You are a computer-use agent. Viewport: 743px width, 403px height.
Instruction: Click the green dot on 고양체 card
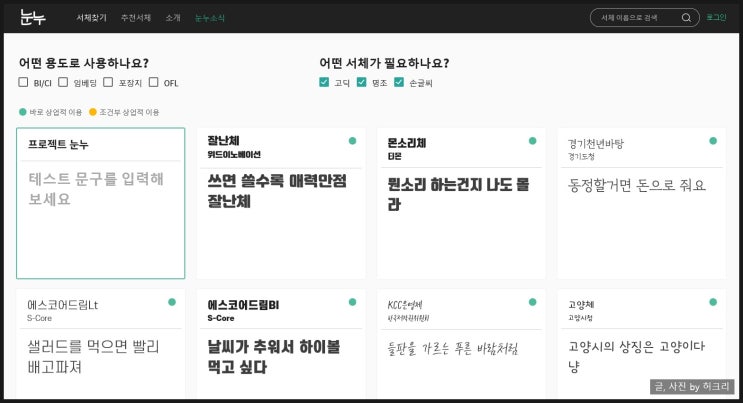(713, 302)
